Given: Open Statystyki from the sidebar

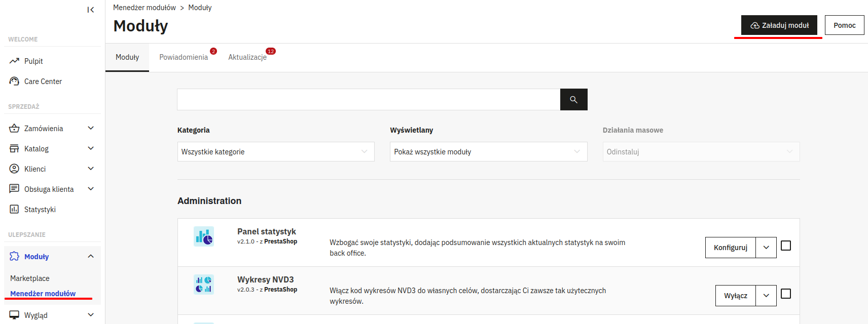Looking at the screenshot, I should click(40, 210).
